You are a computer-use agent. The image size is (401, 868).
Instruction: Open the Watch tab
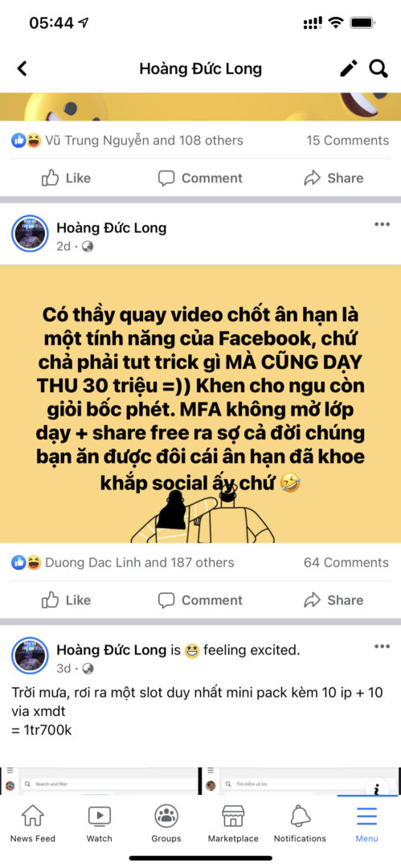[99, 824]
